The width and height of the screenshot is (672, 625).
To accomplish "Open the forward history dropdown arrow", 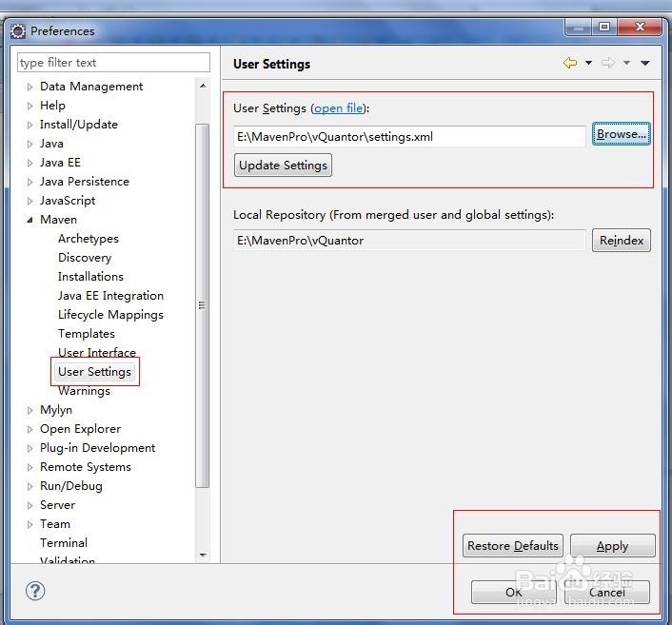I will point(626,63).
